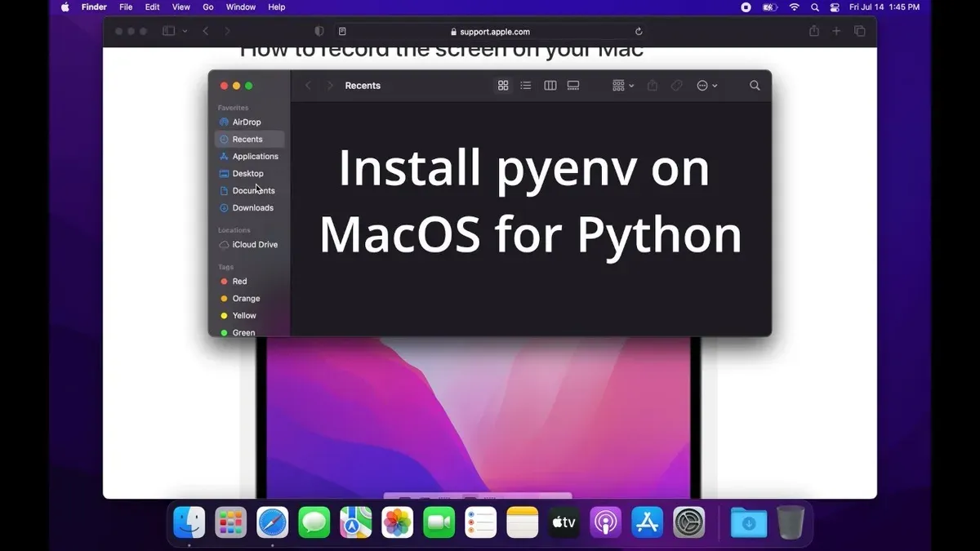Viewport: 980px width, 551px height.
Task: Open Messages from the Dock
Action: click(x=314, y=522)
